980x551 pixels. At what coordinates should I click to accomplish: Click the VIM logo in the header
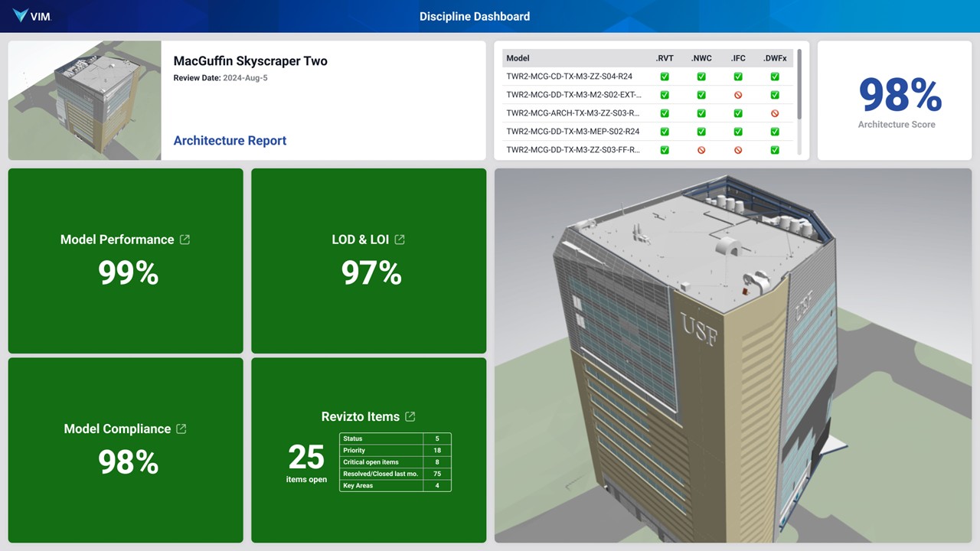pyautogui.click(x=31, y=16)
